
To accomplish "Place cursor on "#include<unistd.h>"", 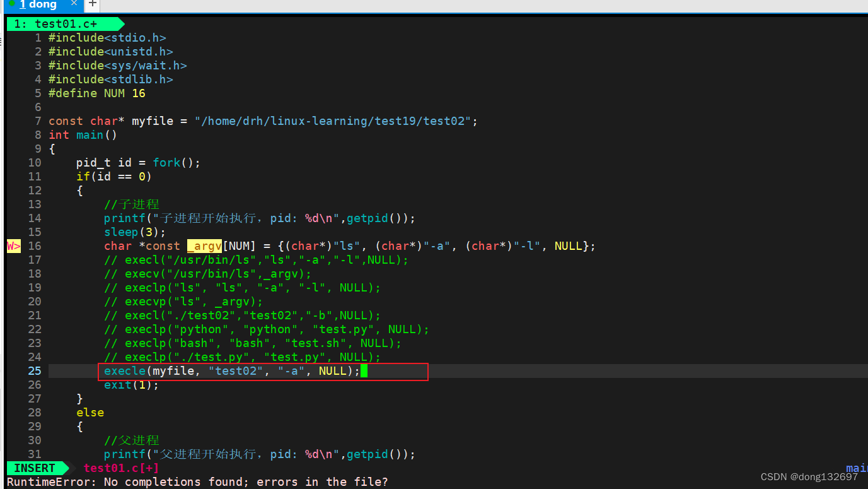I will click(111, 52).
